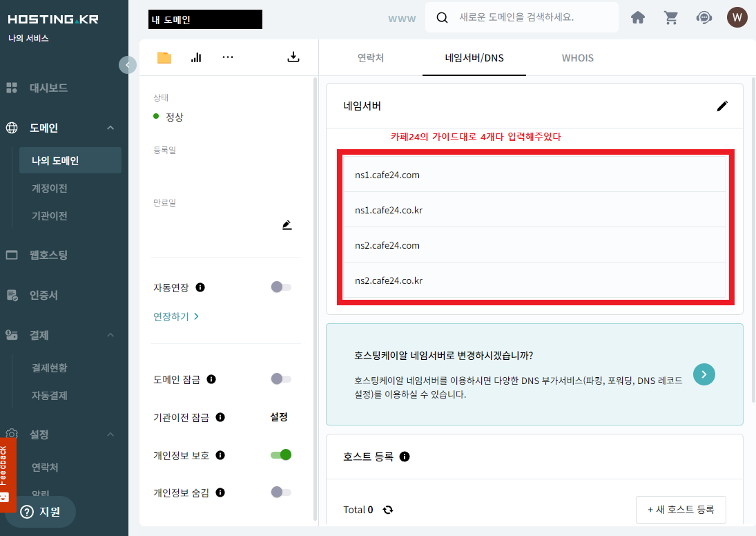Open 인증서 section

pos(43,295)
